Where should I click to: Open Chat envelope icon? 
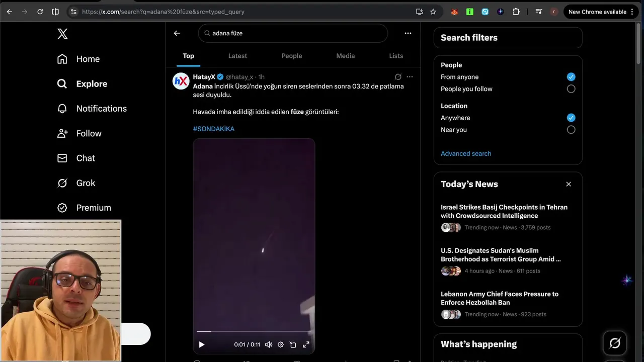(62, 158)
